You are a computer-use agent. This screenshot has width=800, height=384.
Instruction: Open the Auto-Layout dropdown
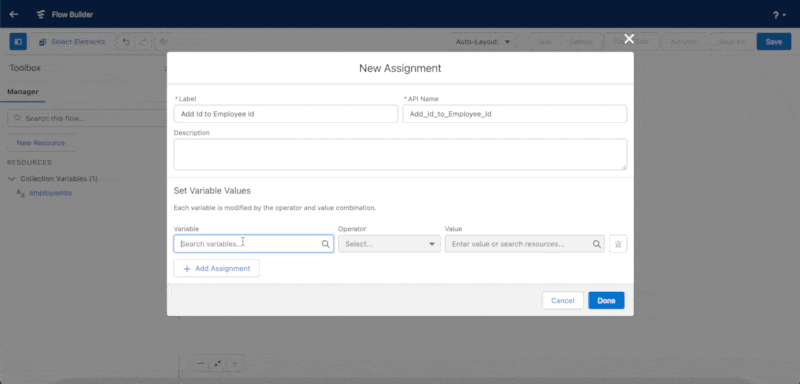(x=483, y=42)
